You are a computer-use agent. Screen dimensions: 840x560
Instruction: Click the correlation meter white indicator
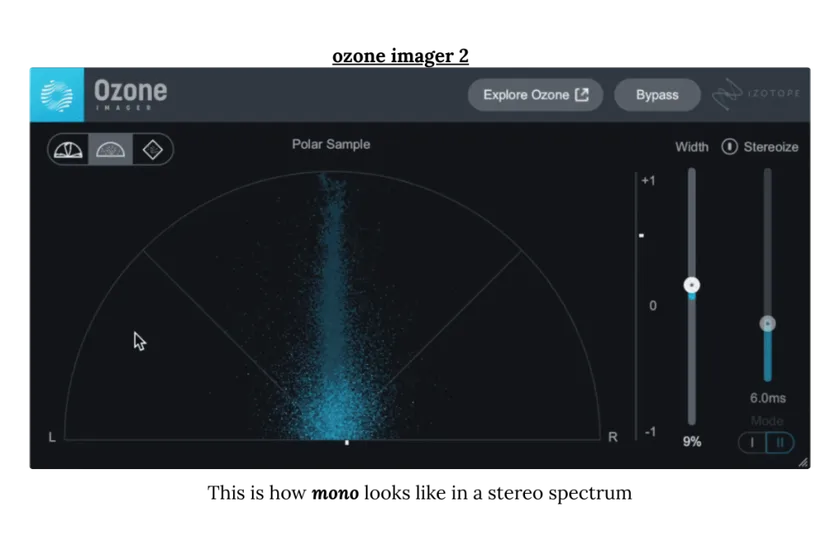[x=641, y=235]
